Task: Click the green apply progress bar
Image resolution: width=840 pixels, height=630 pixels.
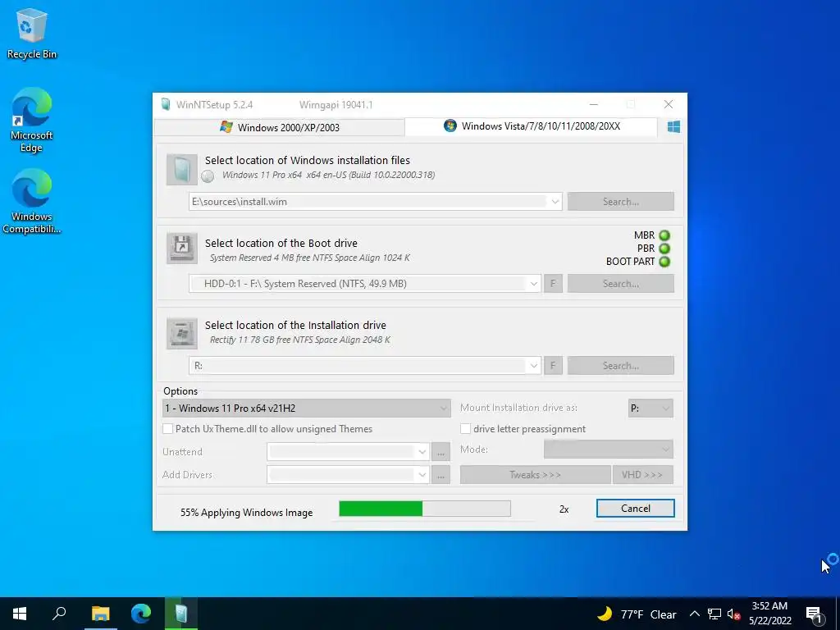Action: coord(425,509)
